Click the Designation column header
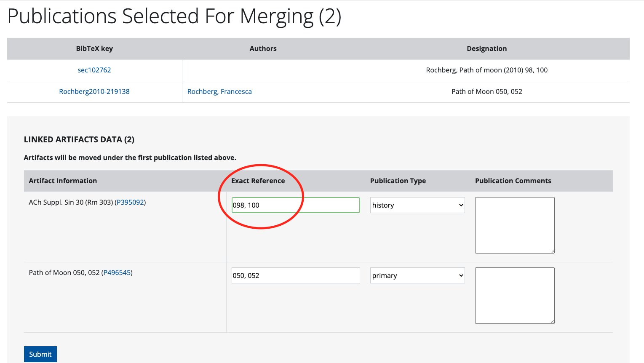The width and height of the screenshot is (644, 363). pos(486,48)
